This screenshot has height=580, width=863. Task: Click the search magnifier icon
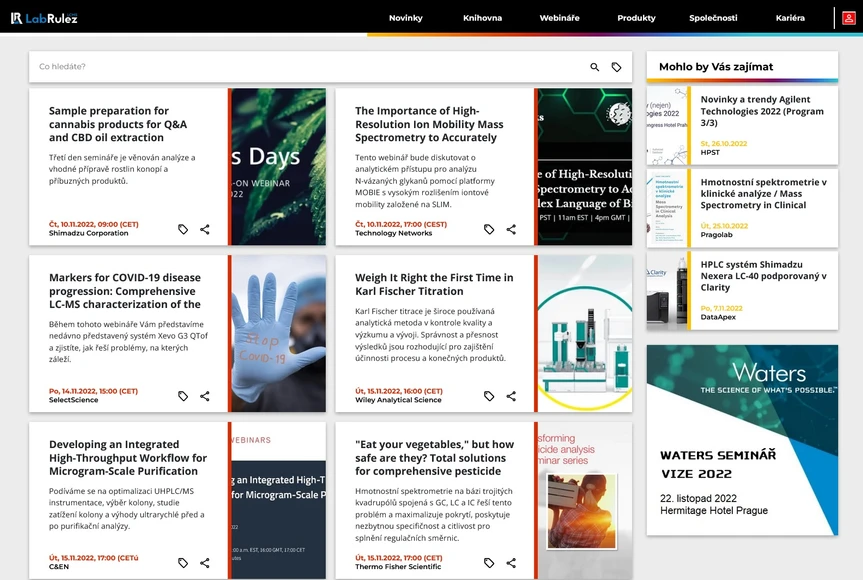coord(594,67)
